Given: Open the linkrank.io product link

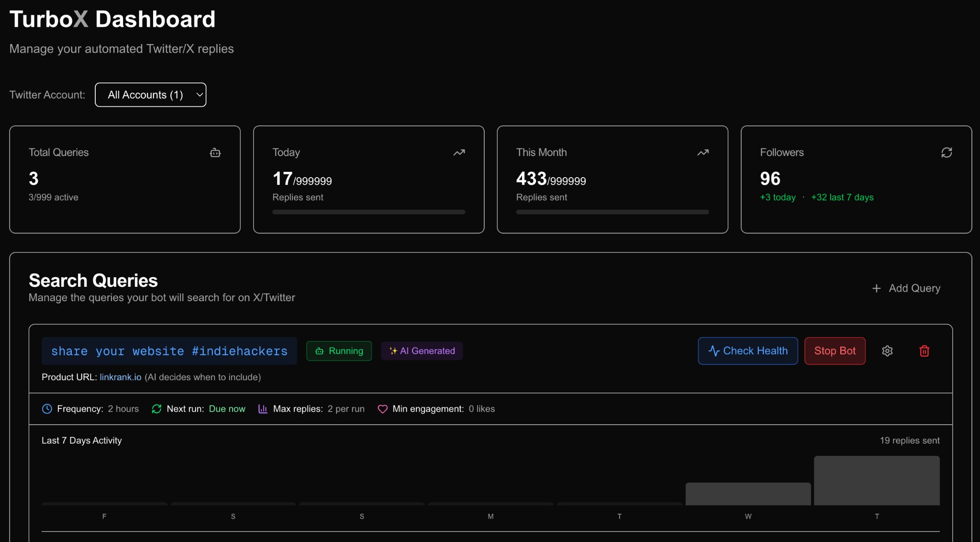Looking at the screenshot, I should point(120,377).
